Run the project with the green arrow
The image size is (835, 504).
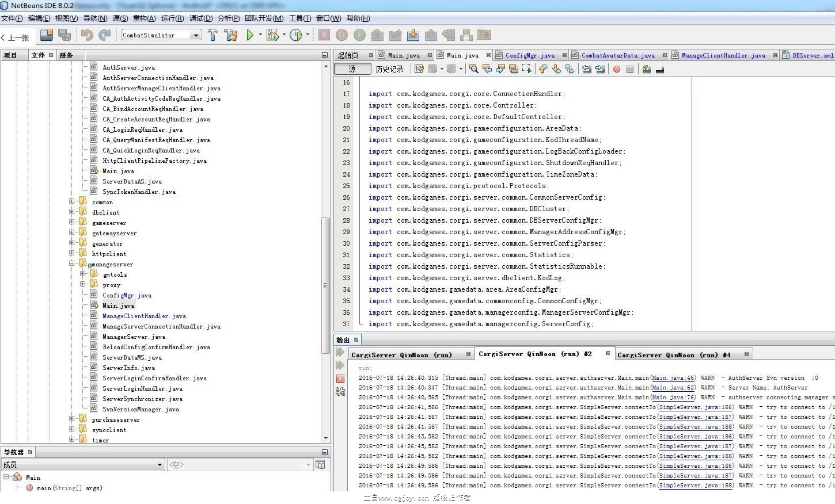250,35
